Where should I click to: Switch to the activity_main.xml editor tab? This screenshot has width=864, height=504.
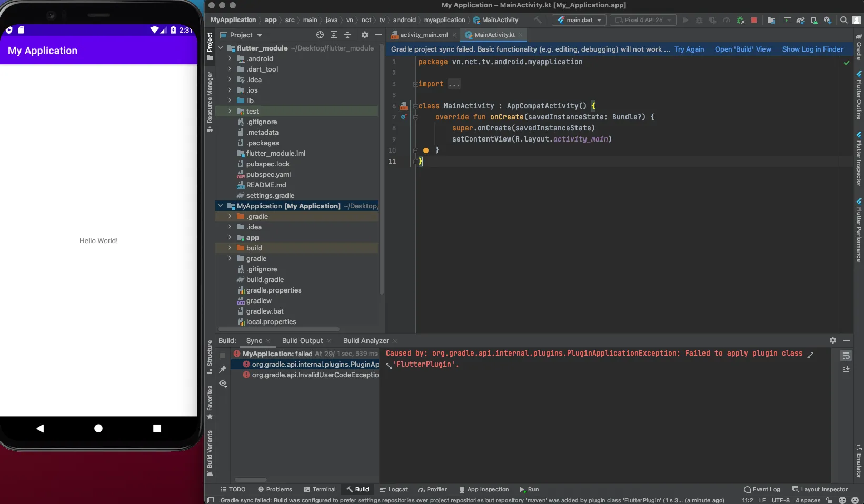click(423, 35)
